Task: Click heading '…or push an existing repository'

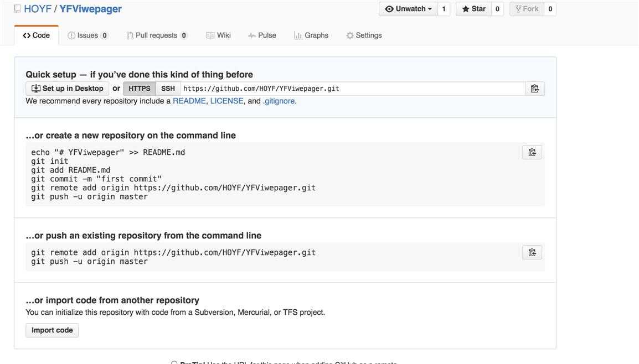Action: point(143,236)
